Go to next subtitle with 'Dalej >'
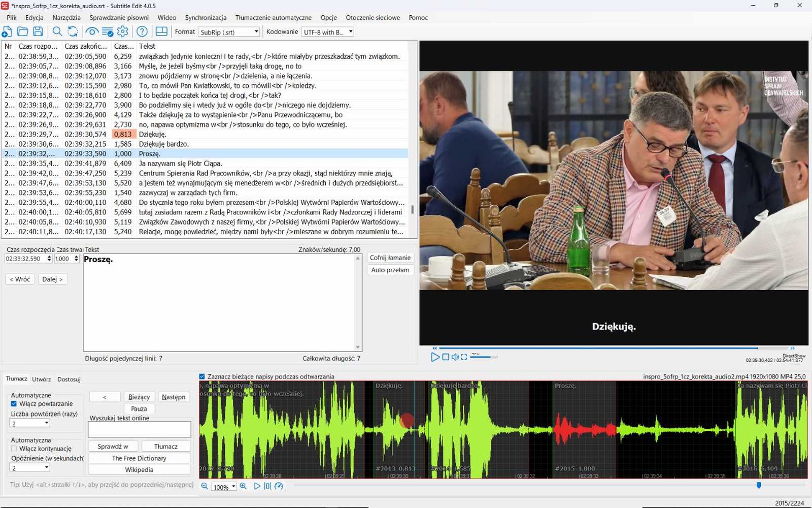The height and width of the screenshot is (508, 812). click(53, 279)
